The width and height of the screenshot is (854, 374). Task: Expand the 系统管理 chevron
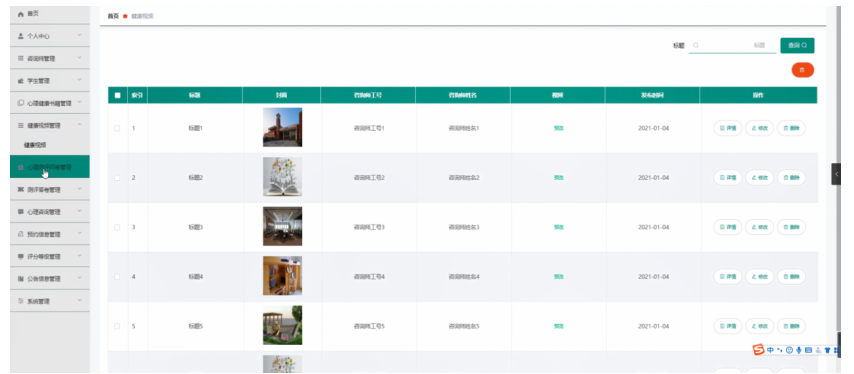80,301
